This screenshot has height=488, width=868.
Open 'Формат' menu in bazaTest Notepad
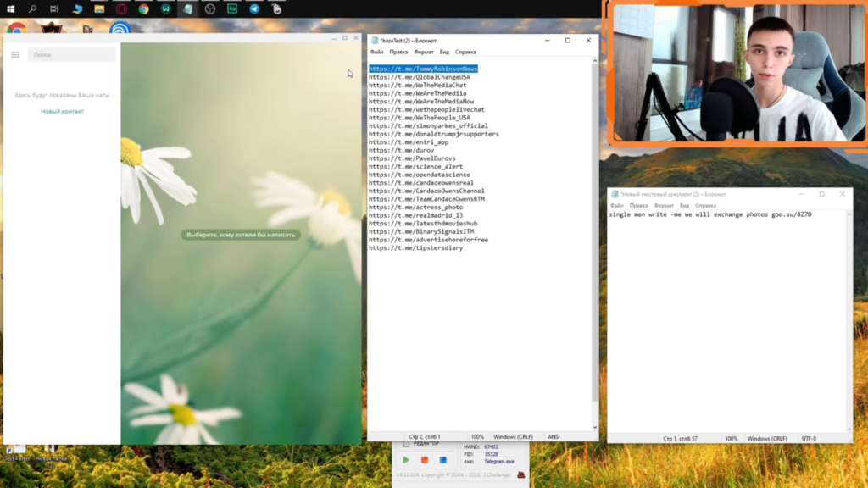point(424,52)
